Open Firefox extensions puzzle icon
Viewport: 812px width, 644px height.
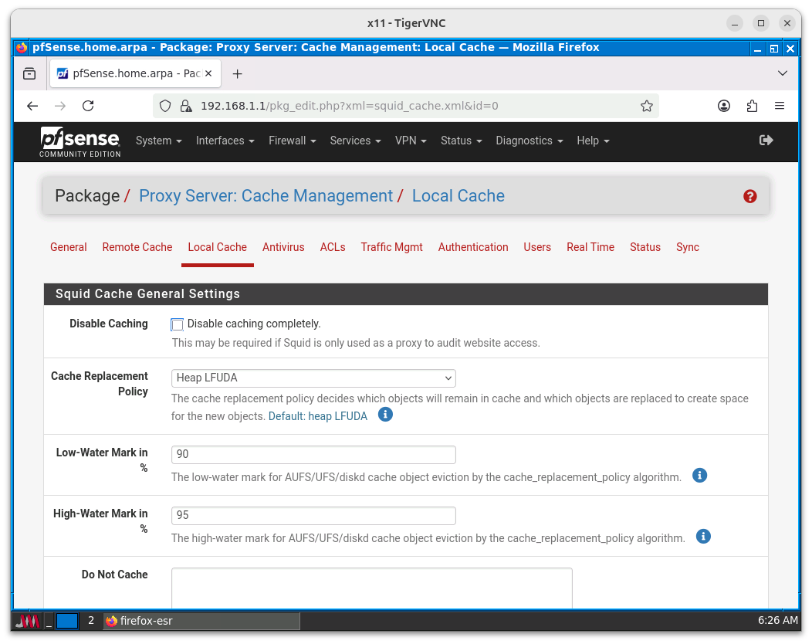(x=752, y=106)
